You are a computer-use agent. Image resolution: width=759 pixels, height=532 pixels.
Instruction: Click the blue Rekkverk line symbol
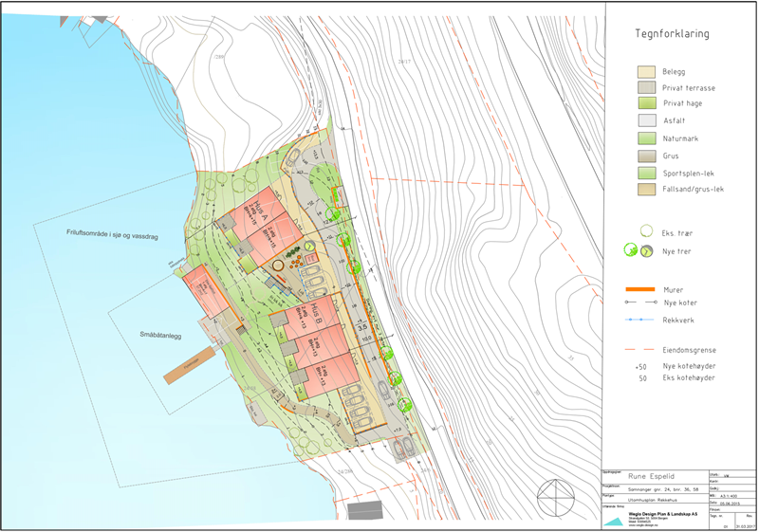pyautogui.click(x=639, y=320)
